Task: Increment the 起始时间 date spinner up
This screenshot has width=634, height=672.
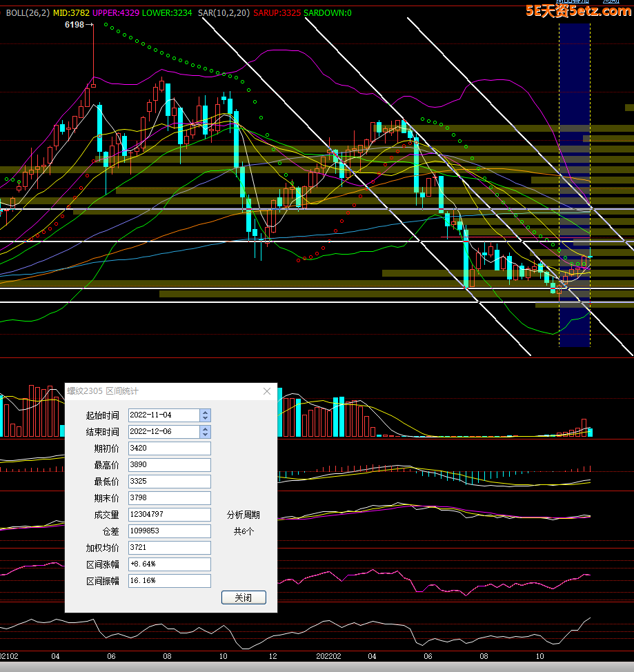Action: point(206,413)
